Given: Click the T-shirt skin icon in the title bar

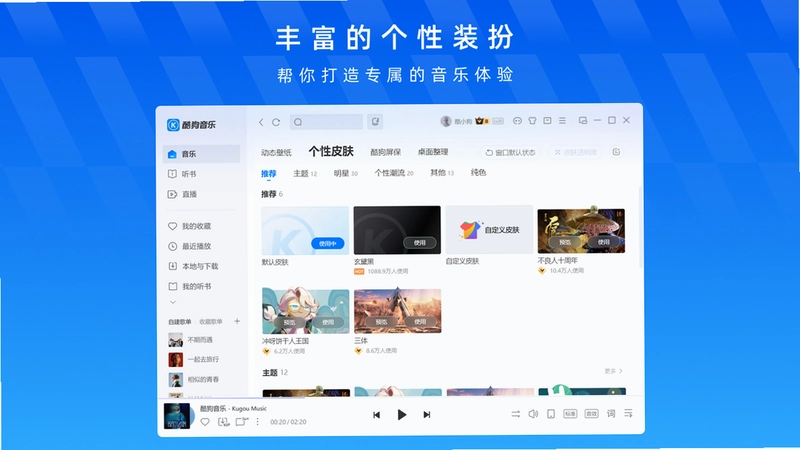Looking at the screenshot, I should click(532, 121).
